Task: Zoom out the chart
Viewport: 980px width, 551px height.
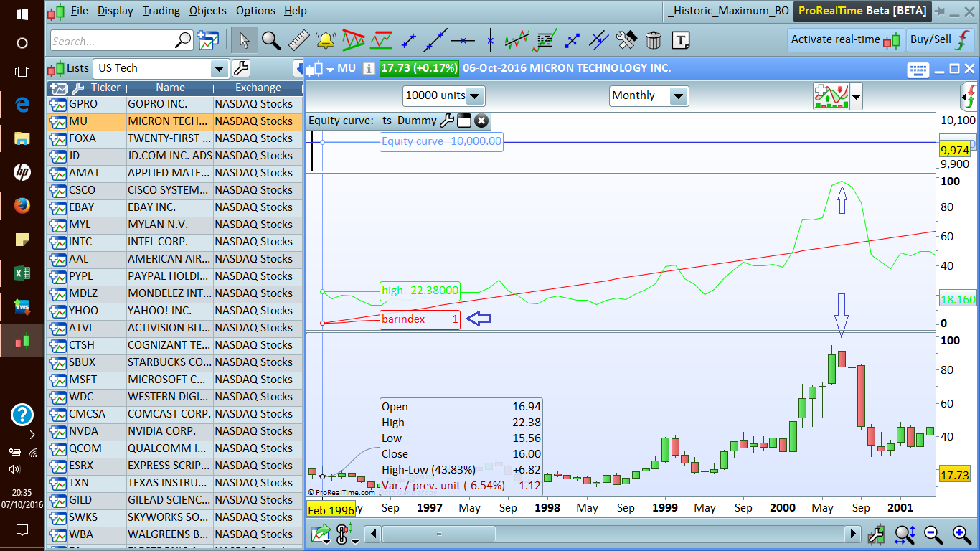Action: click(x=933, y=534)
